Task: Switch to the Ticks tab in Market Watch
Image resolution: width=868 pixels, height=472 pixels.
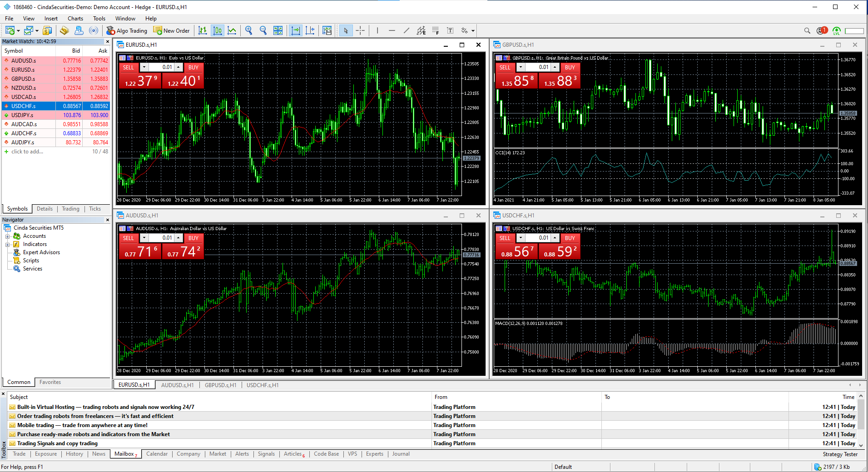Action: (95, 209)
